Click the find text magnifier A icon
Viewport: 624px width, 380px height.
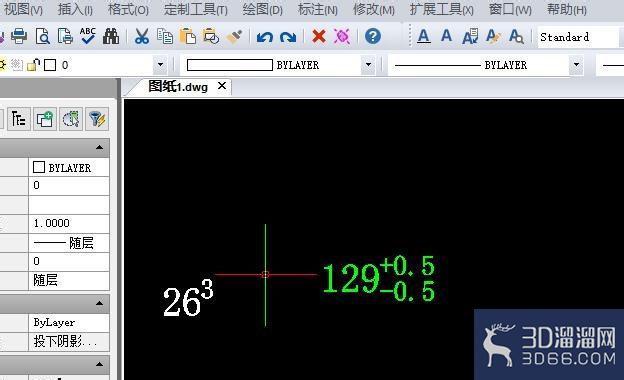tap(516, 37)
